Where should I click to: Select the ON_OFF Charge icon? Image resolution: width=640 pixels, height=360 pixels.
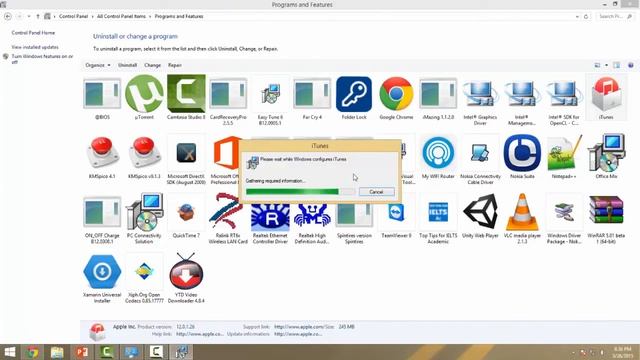102,212
